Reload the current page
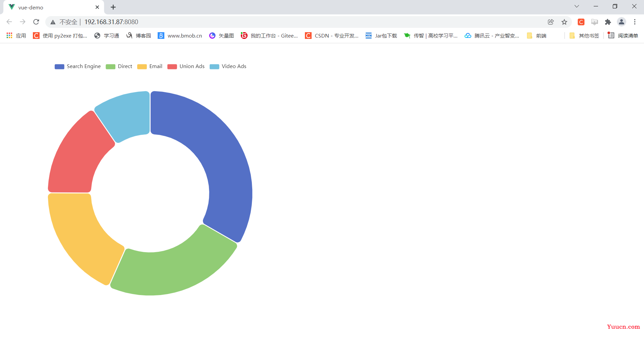Screen dimensions: 644x345 point(36,22)
